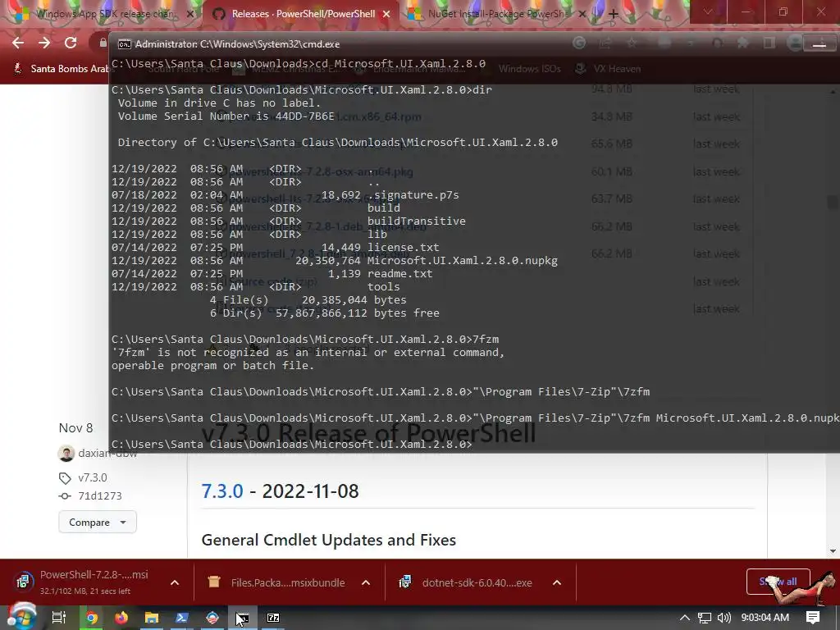The width and height of the screenshot is (840, 630).
Task: Click '7fzm' is not recognized error line
Action: click(x=308, y=353)
